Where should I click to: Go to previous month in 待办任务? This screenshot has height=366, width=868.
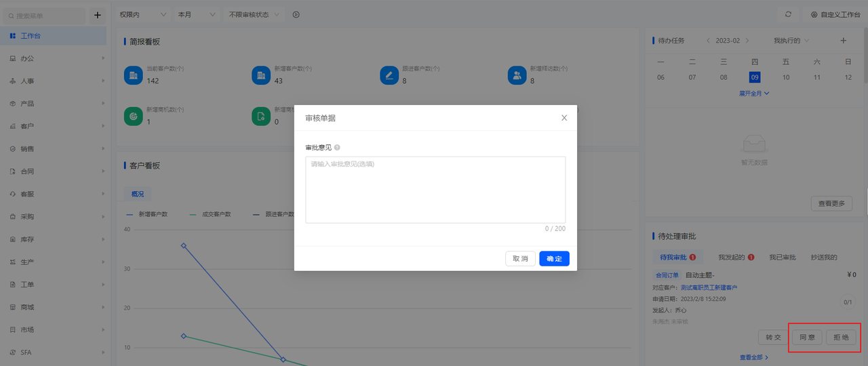coord(709,41)
